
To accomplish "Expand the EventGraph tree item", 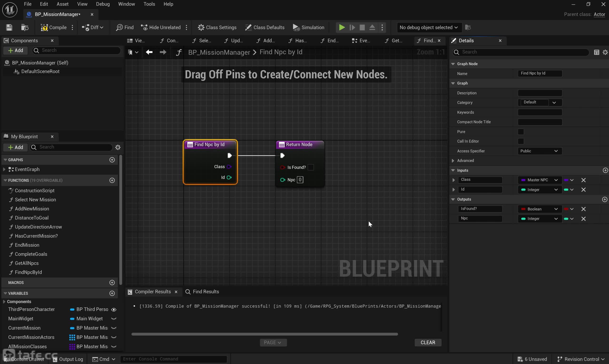I will pos(4,169).
